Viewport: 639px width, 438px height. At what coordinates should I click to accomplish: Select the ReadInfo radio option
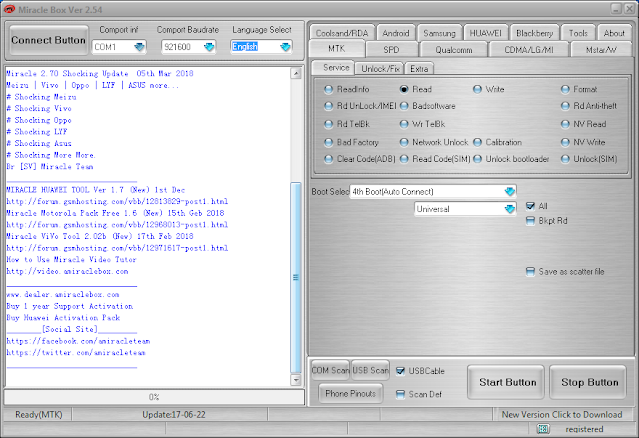click(x=328, y=89)
